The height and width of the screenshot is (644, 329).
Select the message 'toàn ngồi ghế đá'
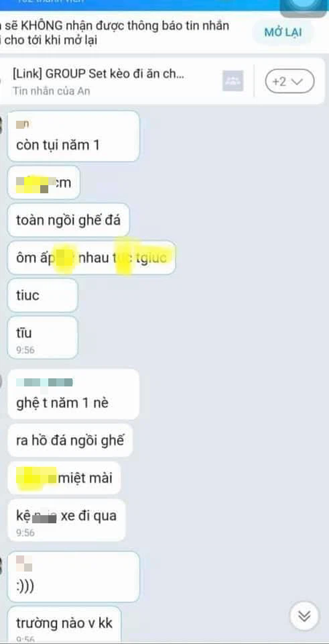tap(68, 221)
